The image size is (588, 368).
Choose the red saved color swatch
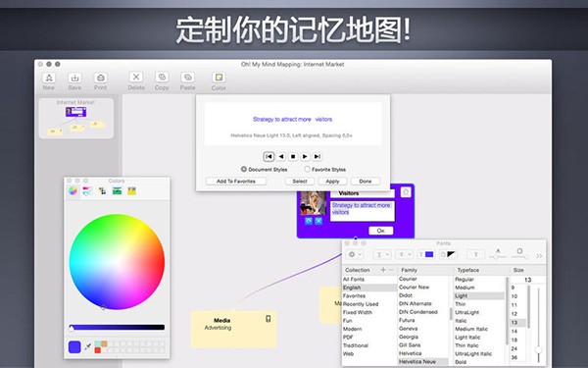(97, 350)
